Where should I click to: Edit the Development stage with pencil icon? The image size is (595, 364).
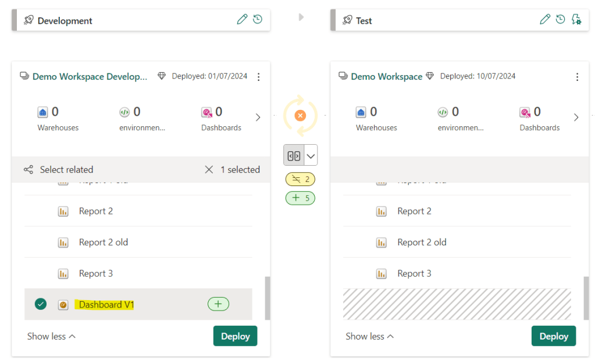pyautogui.click(x=242, y=20)
